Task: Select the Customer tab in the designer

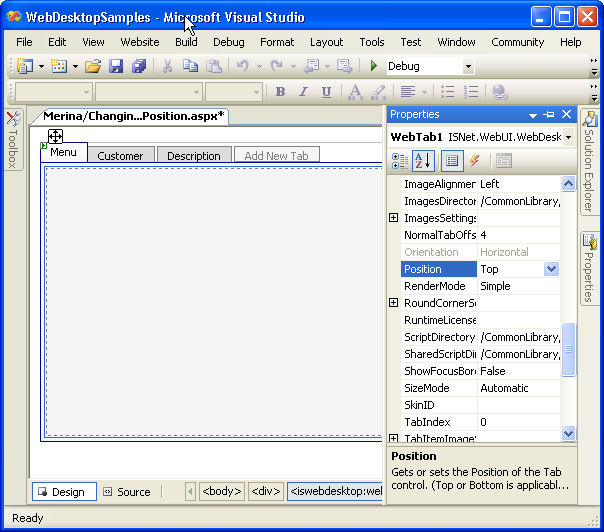Action: (120, 156)
